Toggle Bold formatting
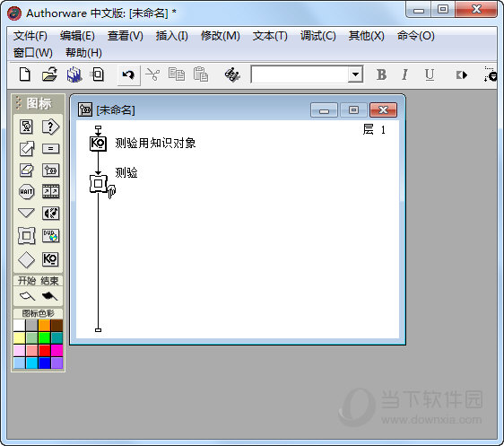The width and height of the screenshot is (504, 446). (381, 74)
